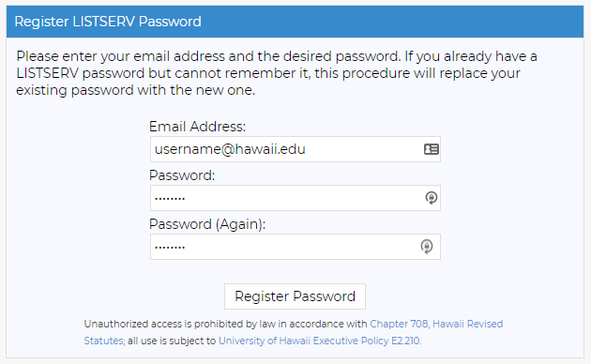The width and height of the screenshot is (591, 364).
Task: Click the 'Email Address:' label
Action: [x=197, y=127]
